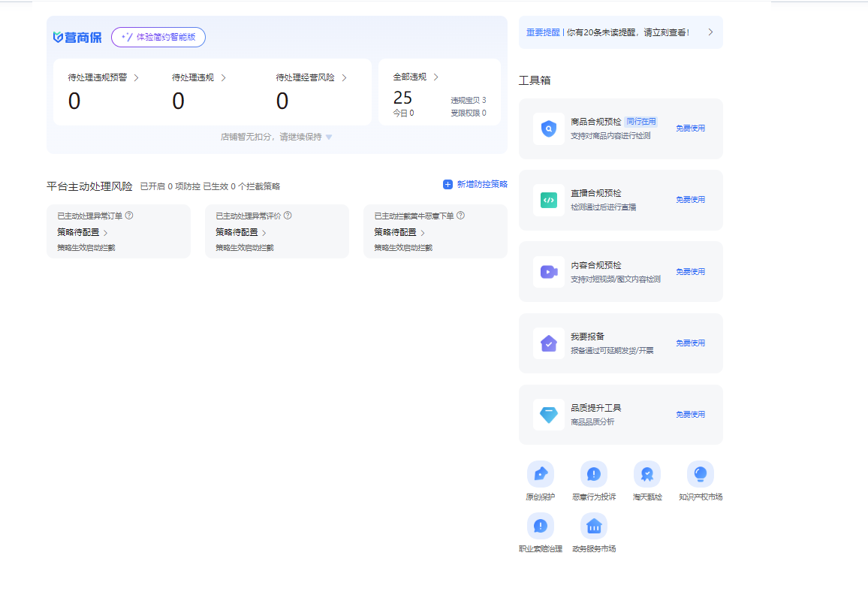The width and height of the screenshot is (868, 598).
Task: Open 知识产权市场 lightbulb icon
Action: coord(700,474)
